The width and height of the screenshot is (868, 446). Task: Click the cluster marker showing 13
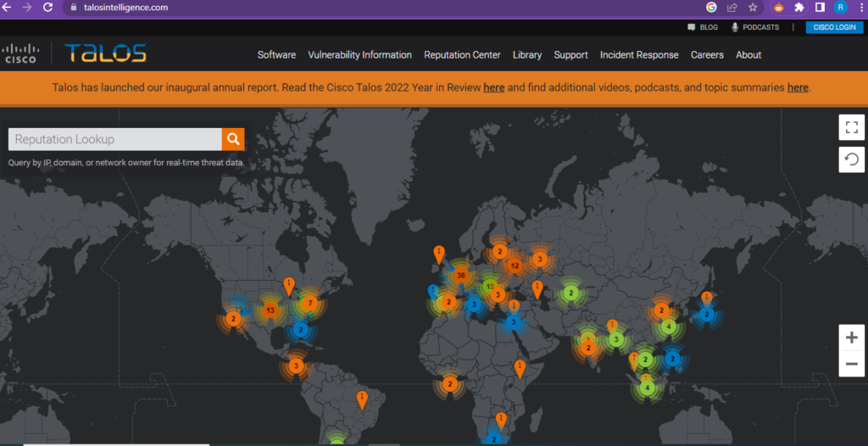[270, 310]
